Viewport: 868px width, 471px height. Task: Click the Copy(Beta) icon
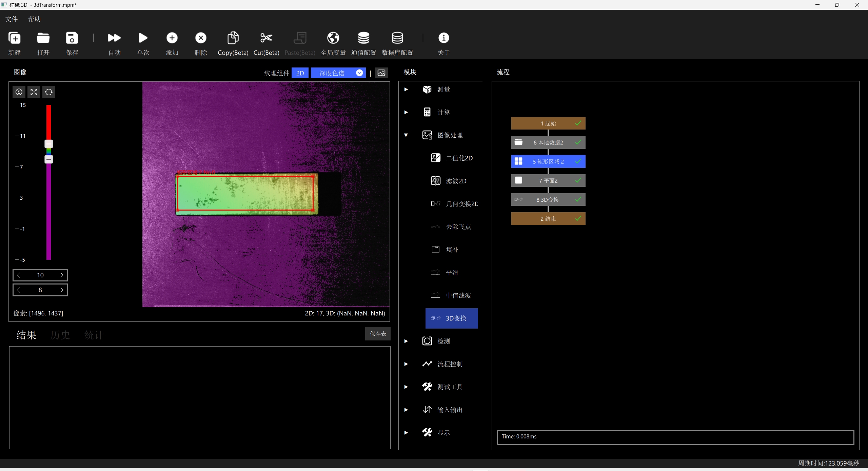pos(233,38)
